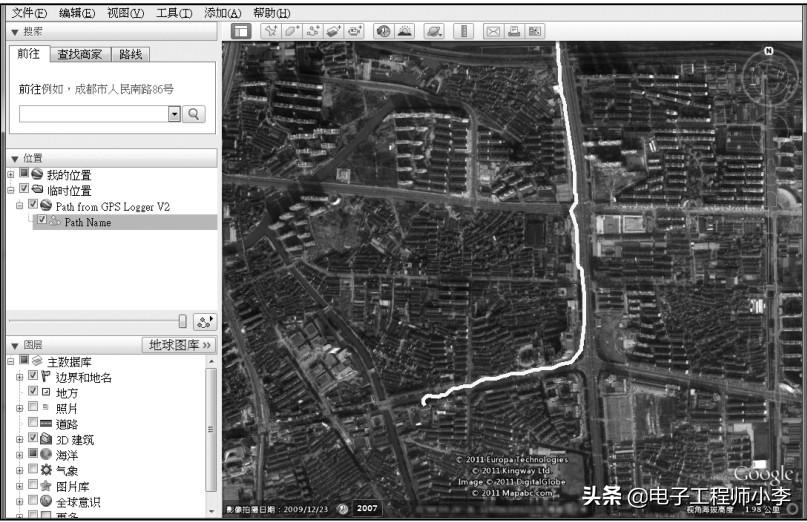The width and height of the screenshot is (807, 522).
Task: Toggle the sunlight icon in toolbar
Action: (404, 31)
